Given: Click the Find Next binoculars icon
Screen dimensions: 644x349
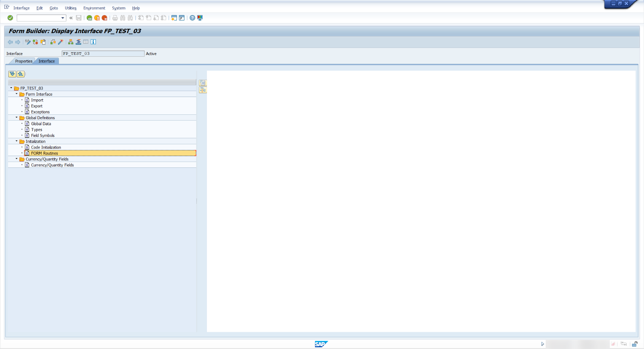Looking at the screenshot, I should [130, 18].
